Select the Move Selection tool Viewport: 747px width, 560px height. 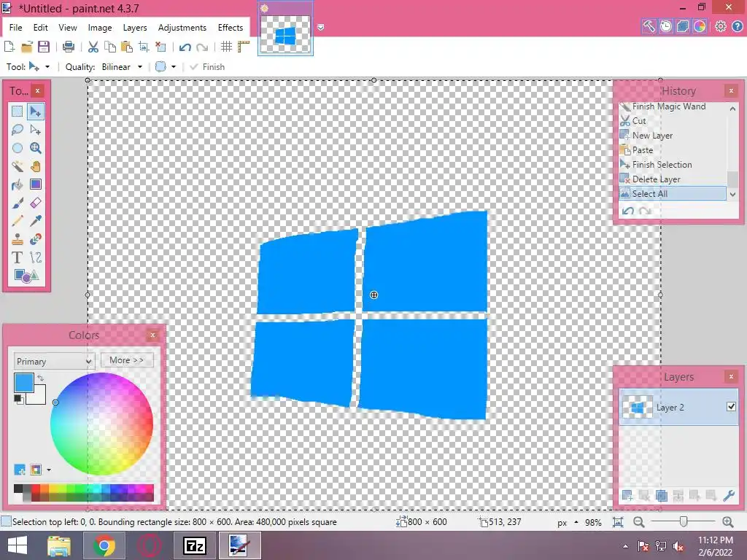click(x=35, y=130)
